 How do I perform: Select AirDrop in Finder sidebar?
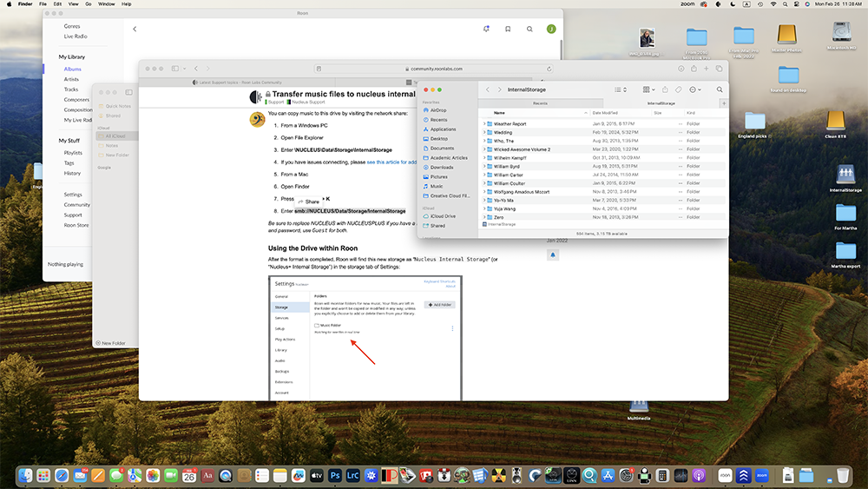(437, 110)
